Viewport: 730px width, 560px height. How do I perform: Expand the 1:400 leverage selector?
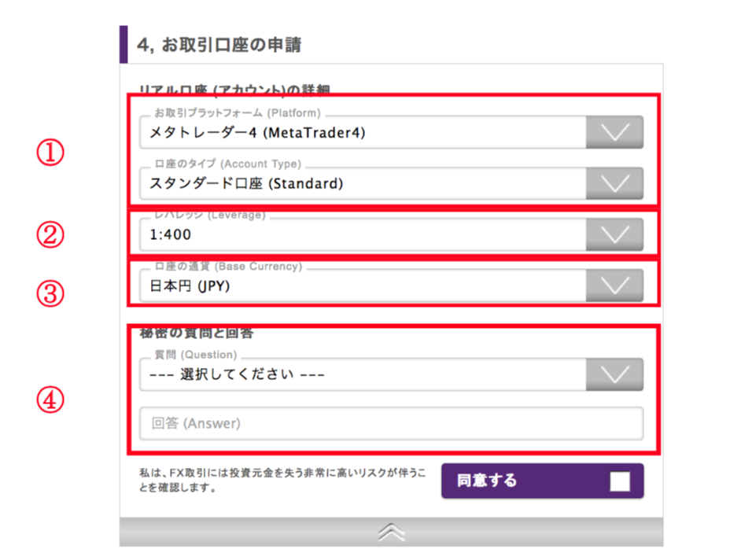coord(362,234)
